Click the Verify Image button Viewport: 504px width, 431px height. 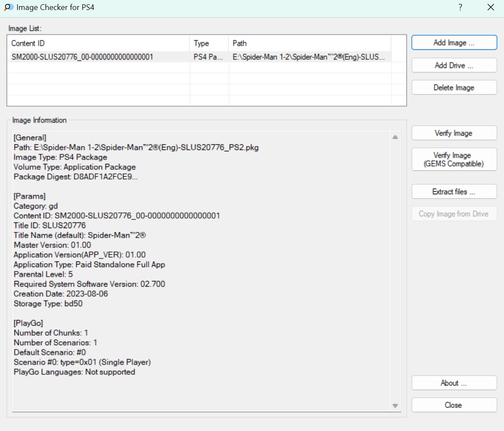pyautogui.click(x=454, y=133)
